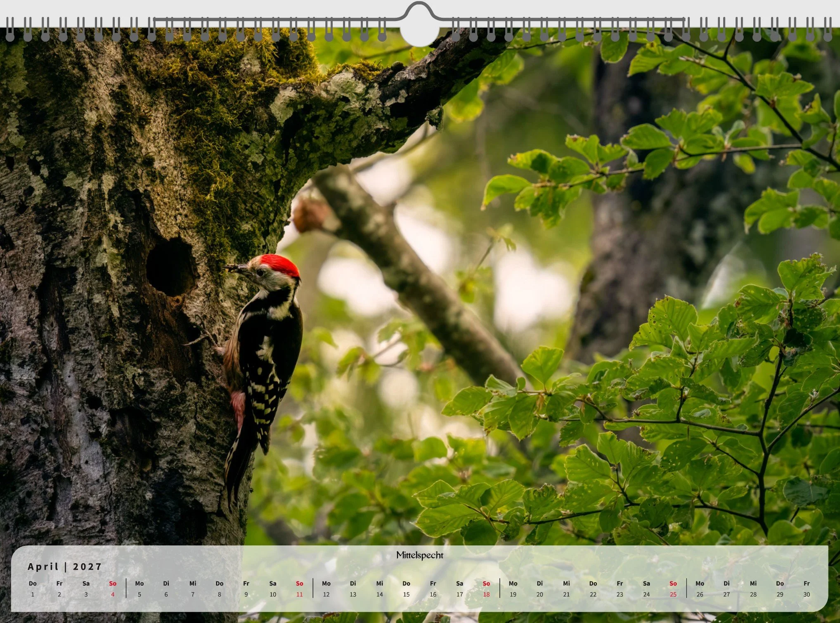This screenshot has height=623, width=840.
Task: Select day 15 in the calendar
Action: coord(406,595)
